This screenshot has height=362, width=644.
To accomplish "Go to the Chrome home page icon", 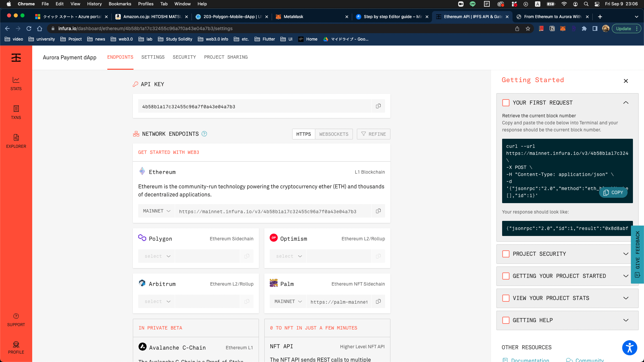I will click(40, 28).
